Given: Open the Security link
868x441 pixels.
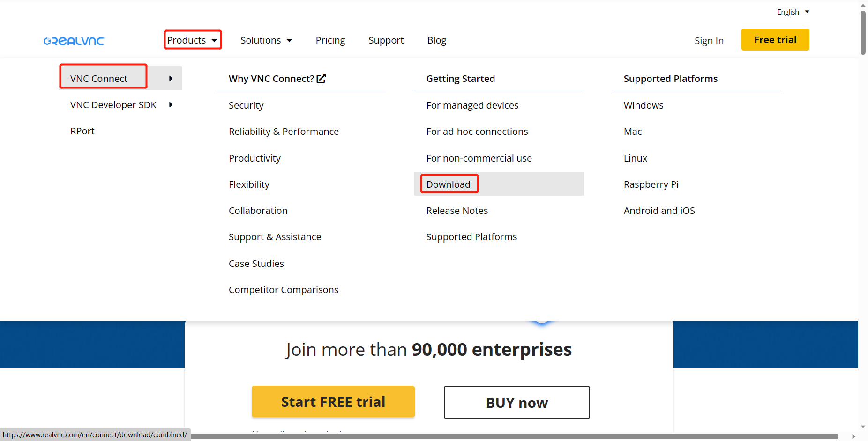Looking at the screenshot, I should click(246, 105).
